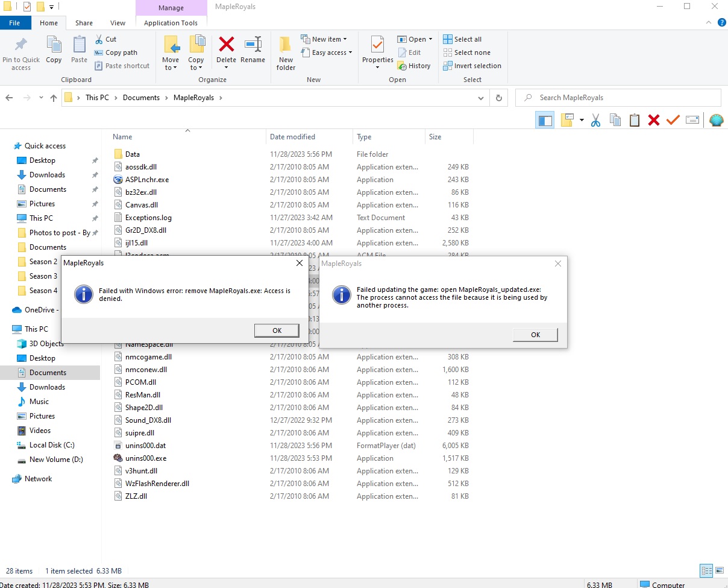Switch to large icons view in status bar

tap(719, 571)
